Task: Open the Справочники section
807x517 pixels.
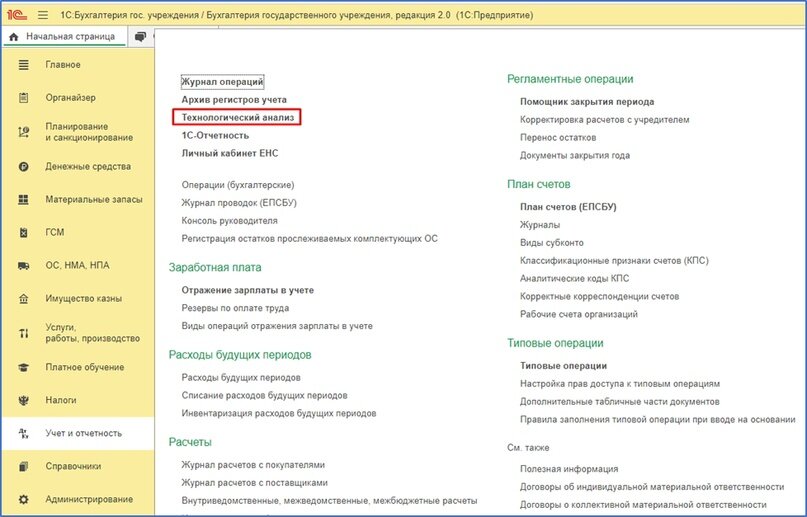Action: point(73,467)
